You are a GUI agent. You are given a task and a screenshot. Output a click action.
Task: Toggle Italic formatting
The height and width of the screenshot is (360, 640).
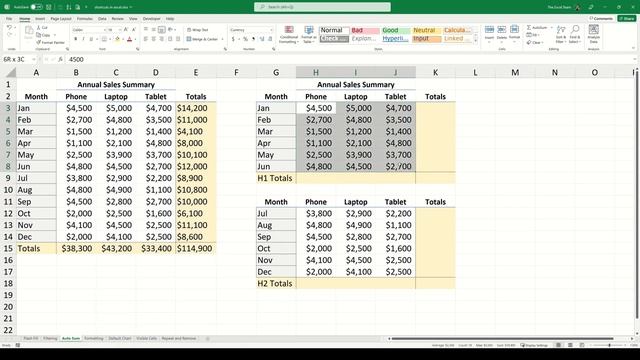tap(83, 39)
